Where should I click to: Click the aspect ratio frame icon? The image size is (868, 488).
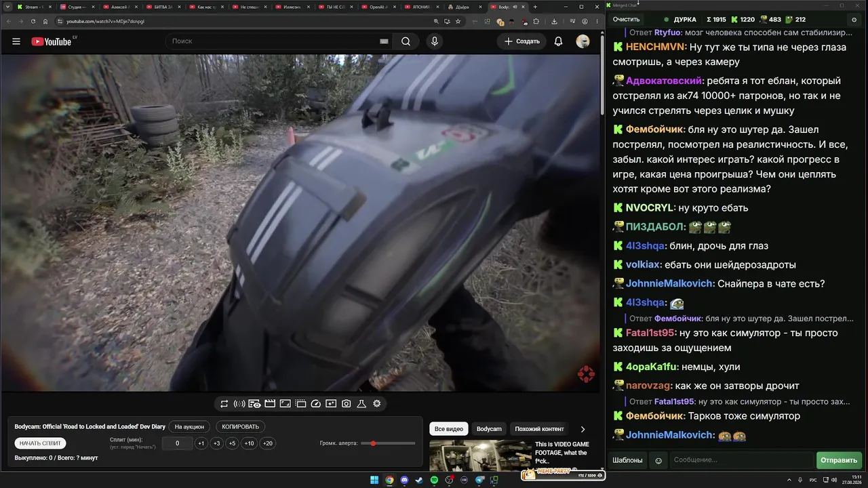285,404
